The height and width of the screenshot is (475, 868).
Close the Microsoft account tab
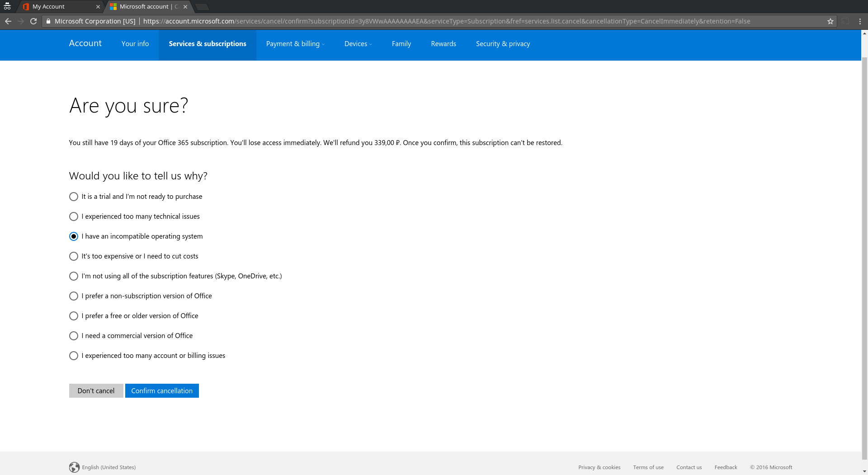click(x=185, y=7)
